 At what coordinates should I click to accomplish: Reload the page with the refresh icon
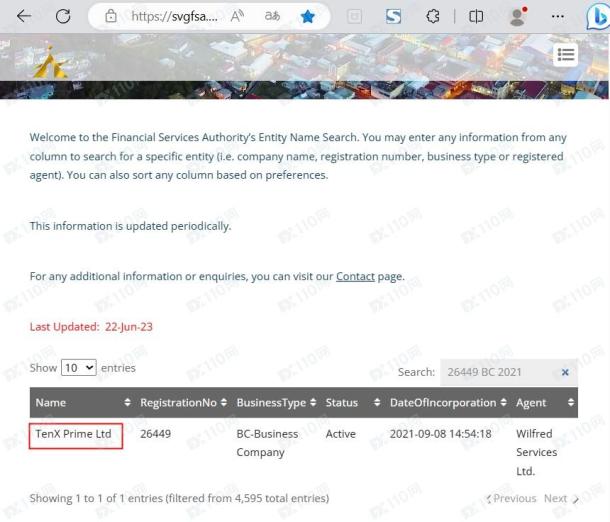(x=63, y=16)
